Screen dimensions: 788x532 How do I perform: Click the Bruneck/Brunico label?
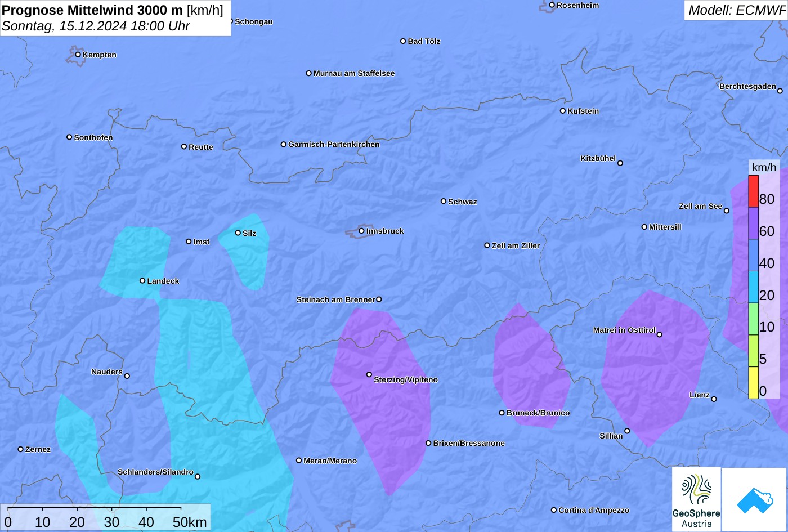(x=538, y=413)
